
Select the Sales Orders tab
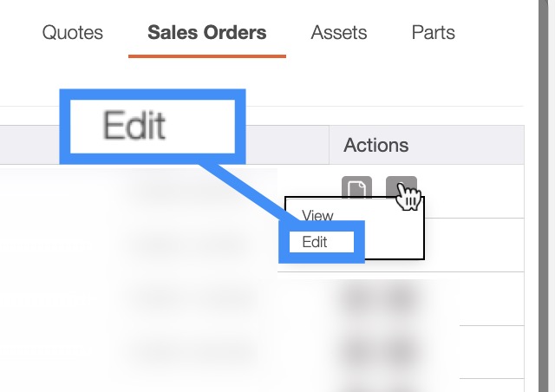[x=207, y=33]
